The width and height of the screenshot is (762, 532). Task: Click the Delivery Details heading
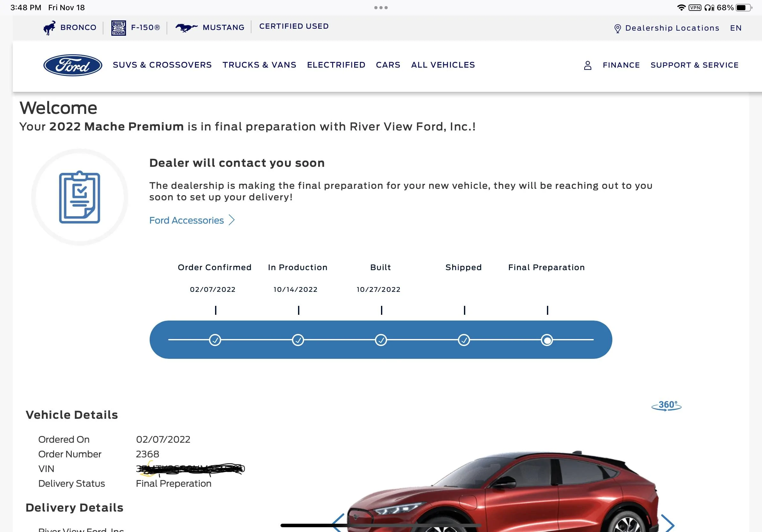(74, 508)
